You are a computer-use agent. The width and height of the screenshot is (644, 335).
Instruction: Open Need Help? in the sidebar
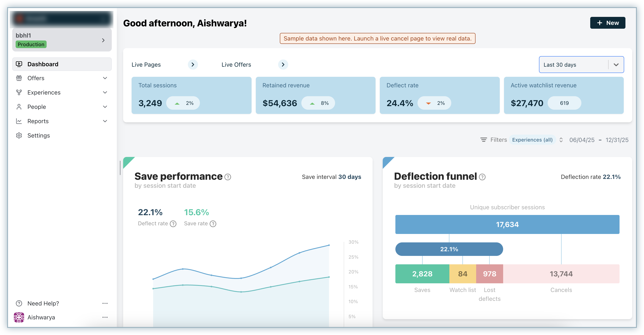click(x=43, y=303)
